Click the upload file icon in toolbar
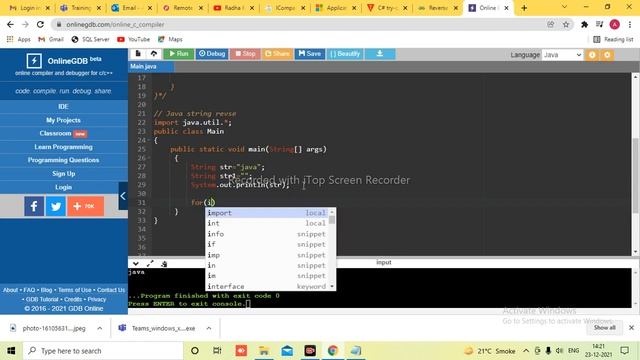 tap(153, 54)
